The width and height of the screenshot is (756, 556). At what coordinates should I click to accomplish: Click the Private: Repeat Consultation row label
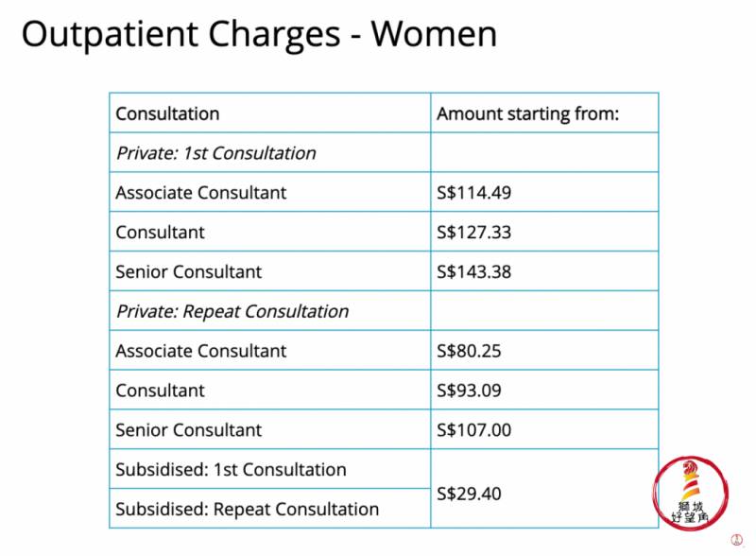pos(232,311)
